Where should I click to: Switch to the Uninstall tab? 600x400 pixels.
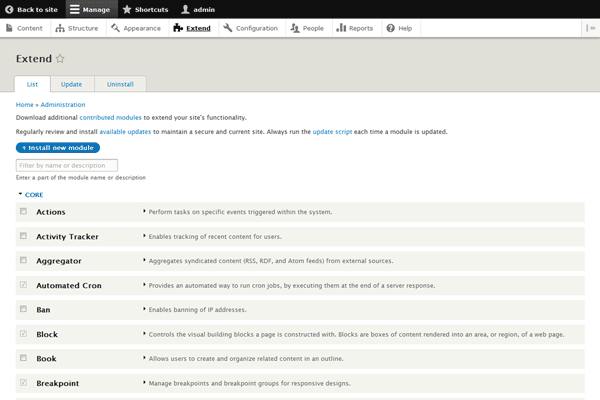coord(120,84)
